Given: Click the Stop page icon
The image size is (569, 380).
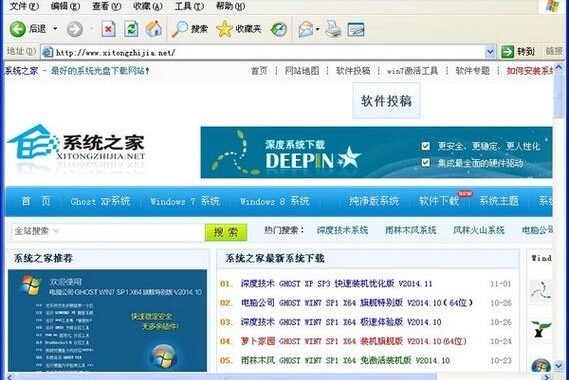Looking at the screenshot, I should [x=108, y=29].
